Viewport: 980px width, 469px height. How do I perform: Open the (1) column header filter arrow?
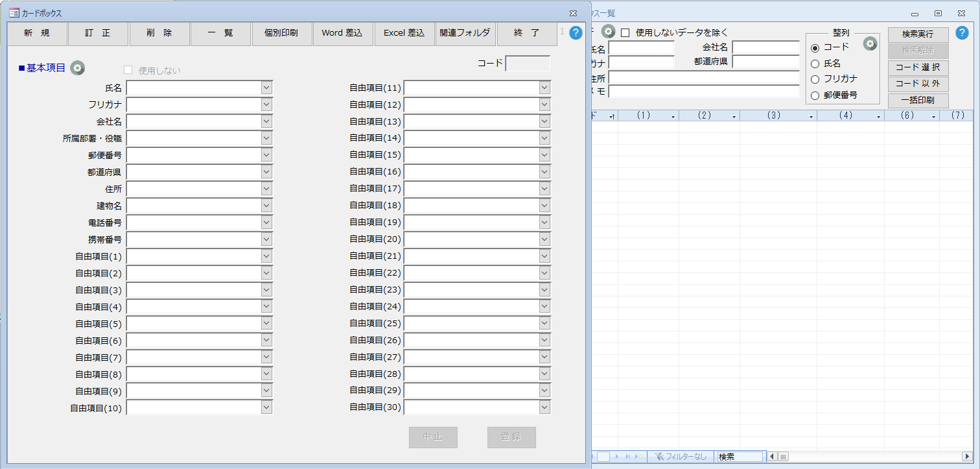(673, 116)
